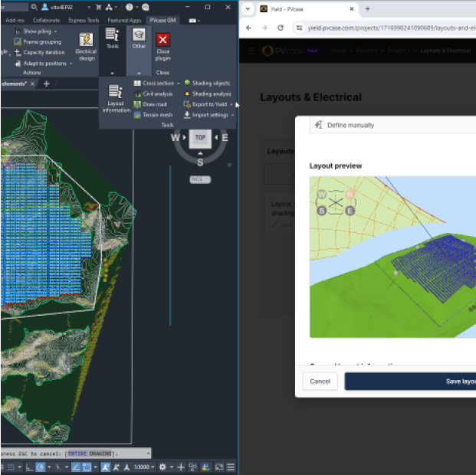
Task: Expand the Export to Yield submenu
Action: tap(231, 104)
